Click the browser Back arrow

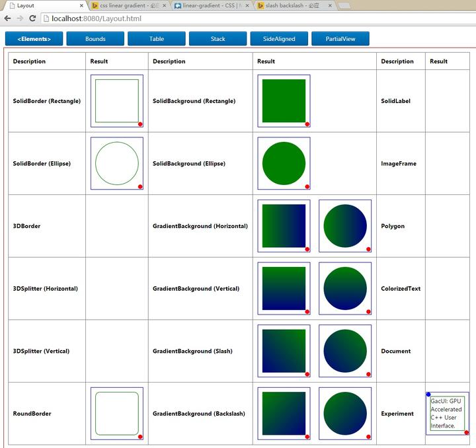(8, 19)
